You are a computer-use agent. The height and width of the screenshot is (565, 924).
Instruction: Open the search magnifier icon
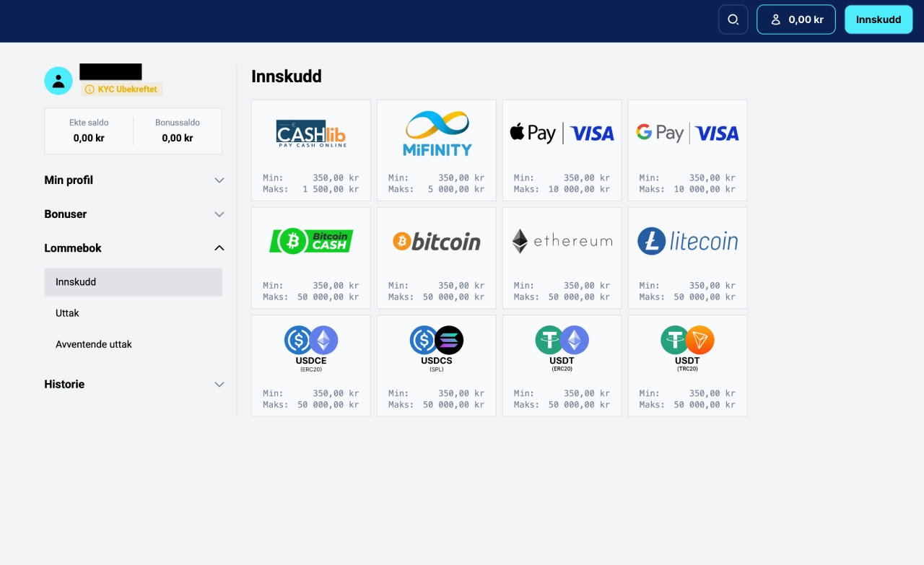click(733, 19)
